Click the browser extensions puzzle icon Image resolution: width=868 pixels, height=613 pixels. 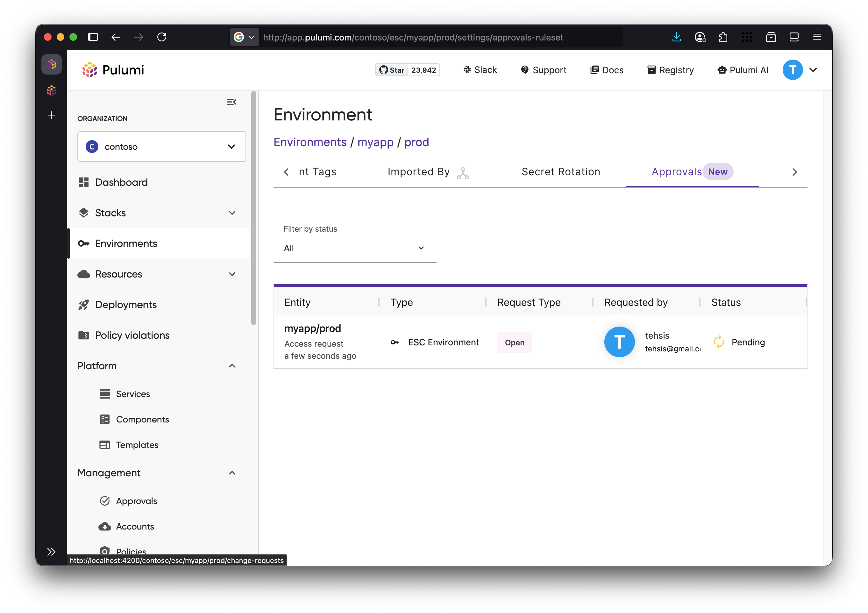tap(723, 37)
